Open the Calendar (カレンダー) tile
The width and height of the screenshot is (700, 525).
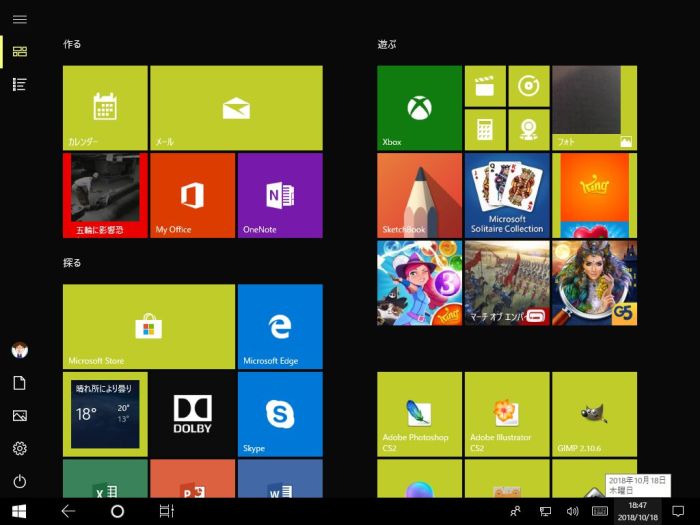point(105,108)
